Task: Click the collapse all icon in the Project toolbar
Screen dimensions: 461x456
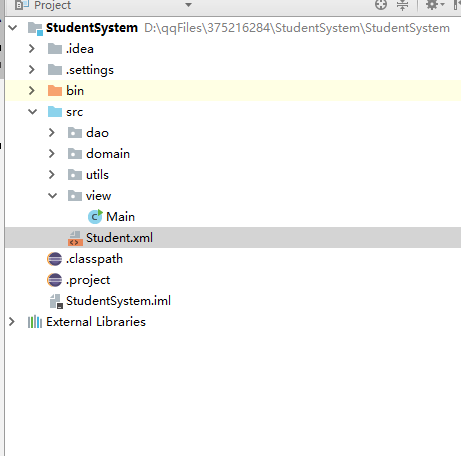Action: (x=402, y=5)
